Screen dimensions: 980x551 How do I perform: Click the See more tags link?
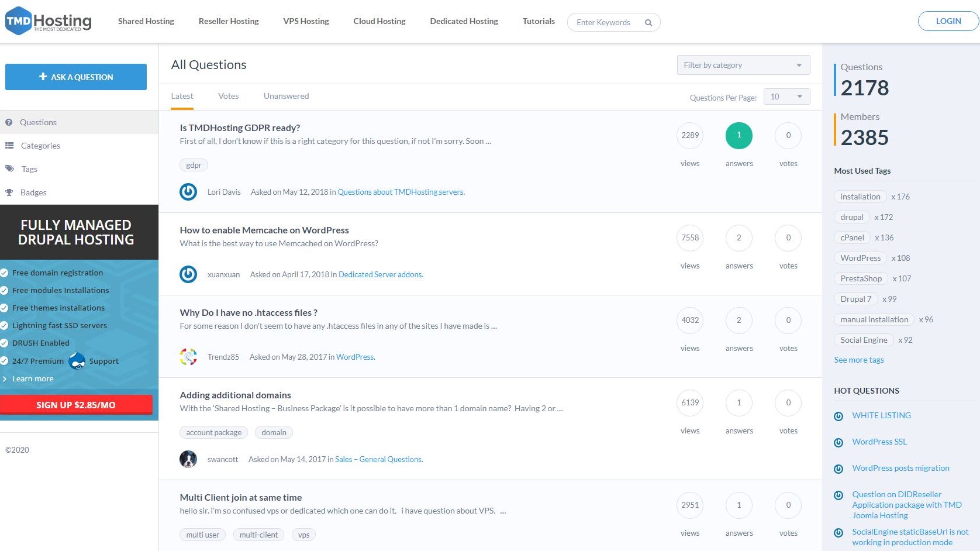[859, 360]
